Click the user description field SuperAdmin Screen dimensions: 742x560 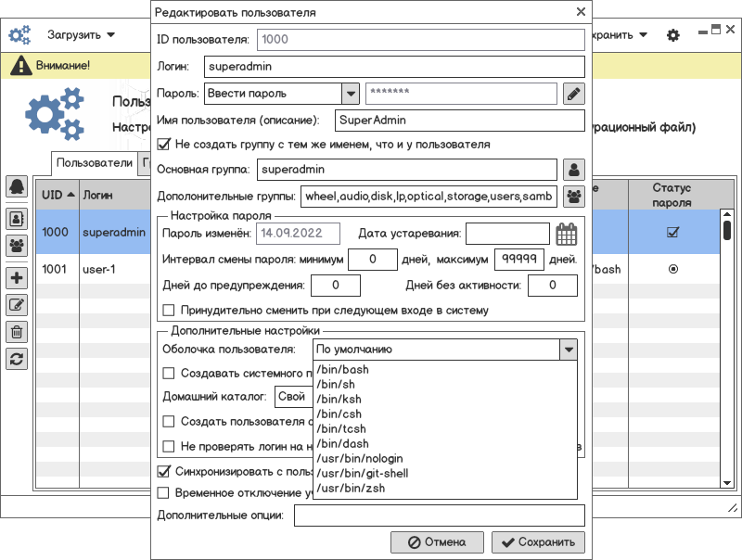459,121
